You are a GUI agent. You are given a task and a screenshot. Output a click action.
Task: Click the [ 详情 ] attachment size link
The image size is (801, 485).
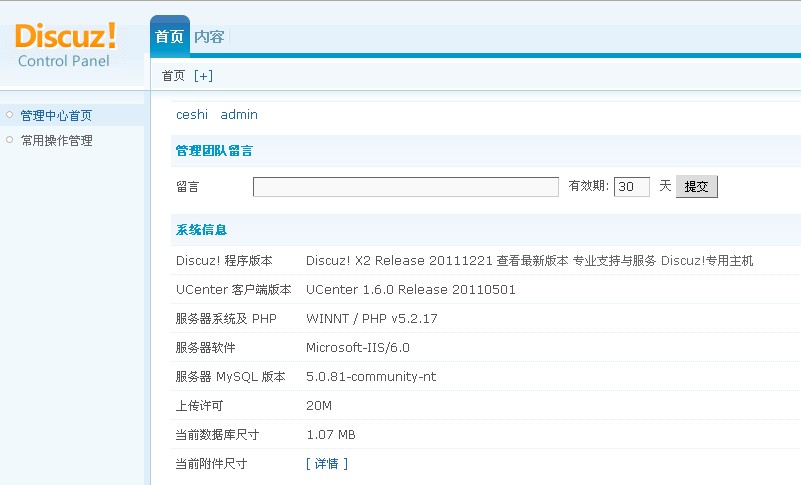327,464
